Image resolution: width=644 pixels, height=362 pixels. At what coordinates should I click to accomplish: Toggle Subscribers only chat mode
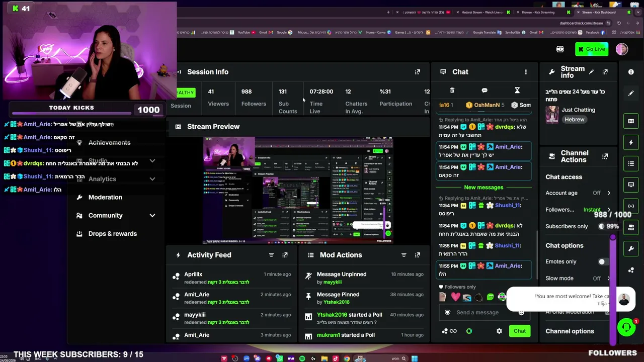604,226
